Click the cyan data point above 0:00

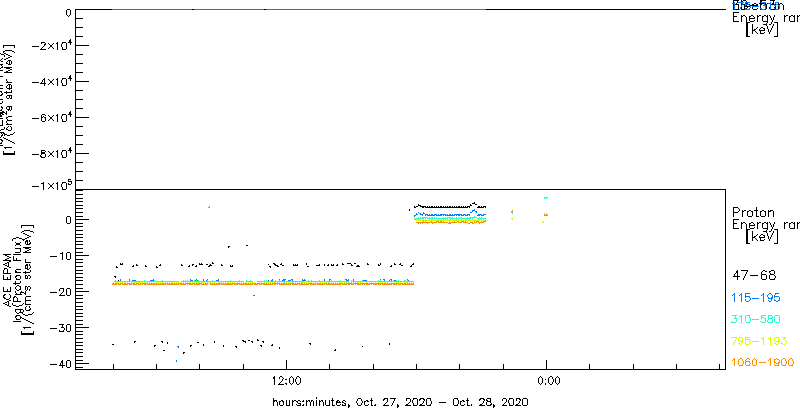coord(546,197)
